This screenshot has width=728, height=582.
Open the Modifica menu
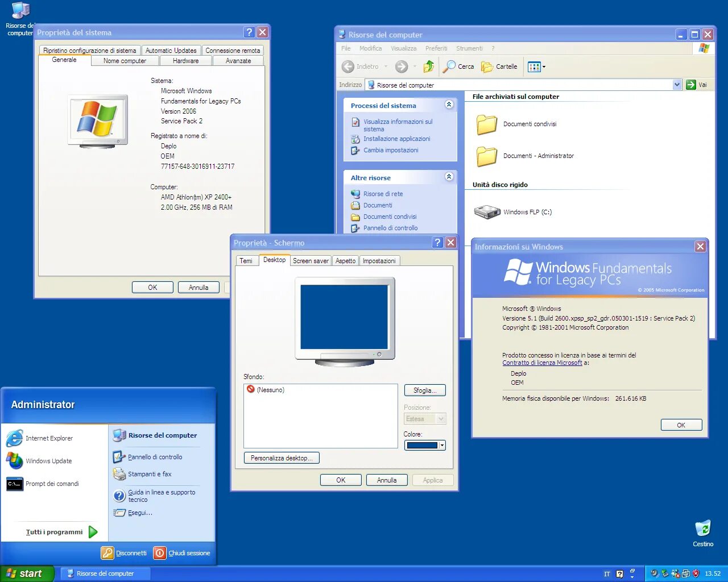click(x=370, y=48)
